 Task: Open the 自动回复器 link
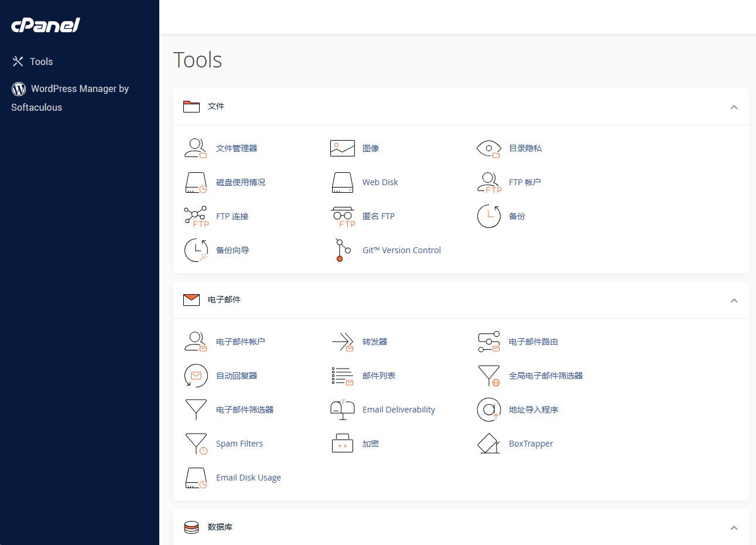[237, 376]
